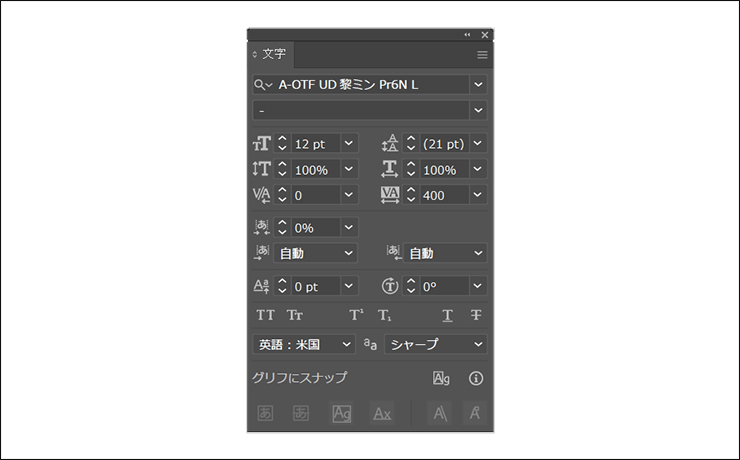Open the font family dropdown list
This screenshot has height=460, width=740.
[x=478, y=84]
